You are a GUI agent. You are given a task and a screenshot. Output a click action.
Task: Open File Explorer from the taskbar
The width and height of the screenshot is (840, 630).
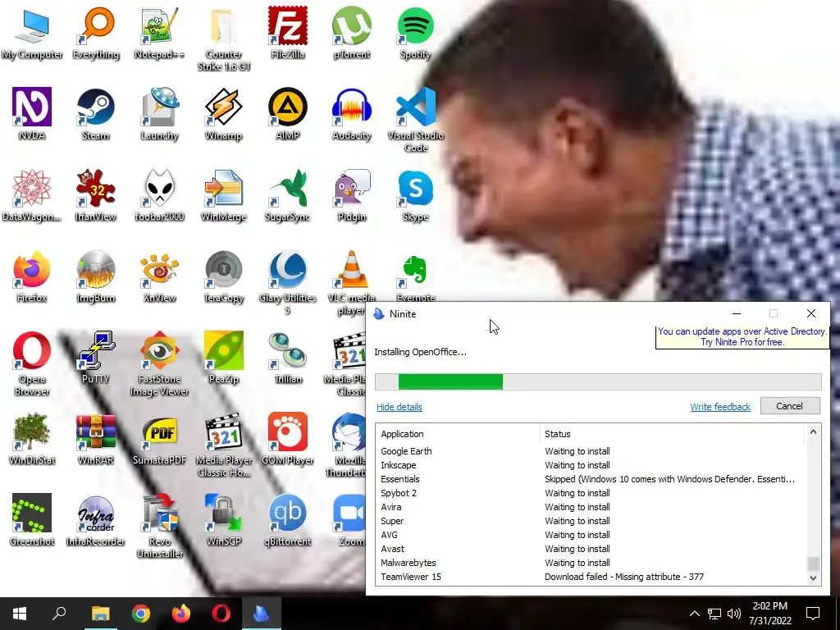pyautogui.click(x=100, y=614)
